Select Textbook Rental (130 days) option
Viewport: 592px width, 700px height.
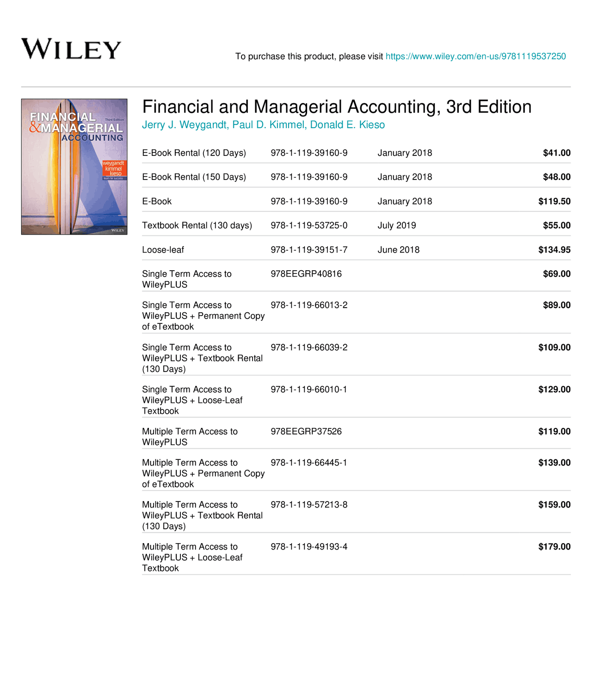[197, 226]
